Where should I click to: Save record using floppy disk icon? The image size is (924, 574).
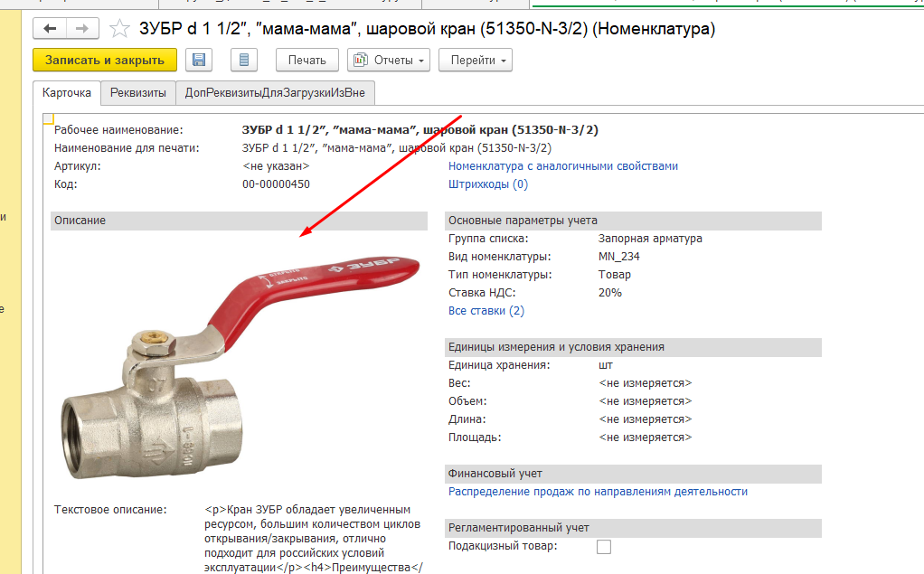[x=199, y=60]
